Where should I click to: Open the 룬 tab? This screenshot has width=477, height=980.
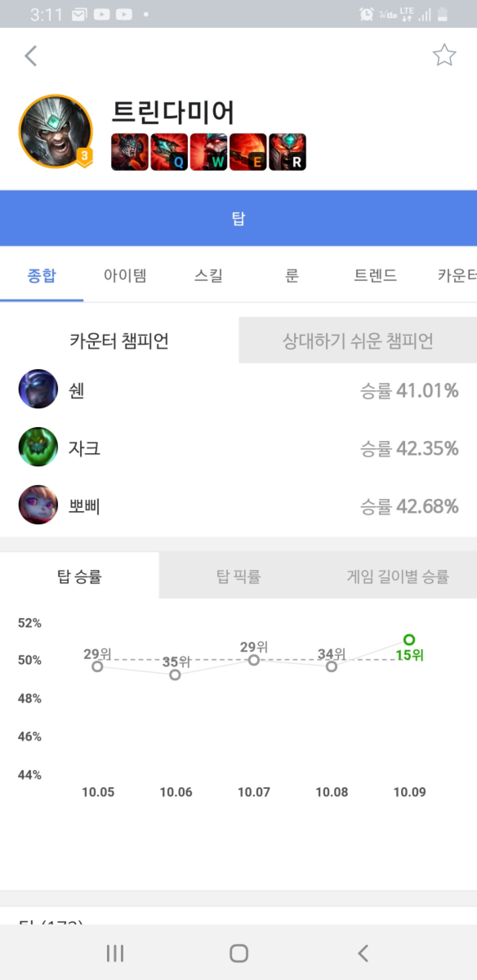[292, 276]
